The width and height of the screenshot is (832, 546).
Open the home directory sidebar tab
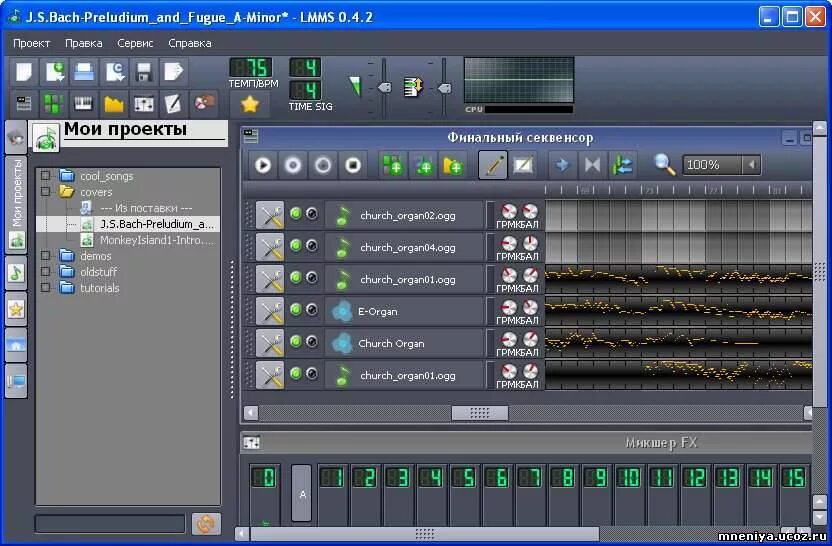[x=16, y=345]
